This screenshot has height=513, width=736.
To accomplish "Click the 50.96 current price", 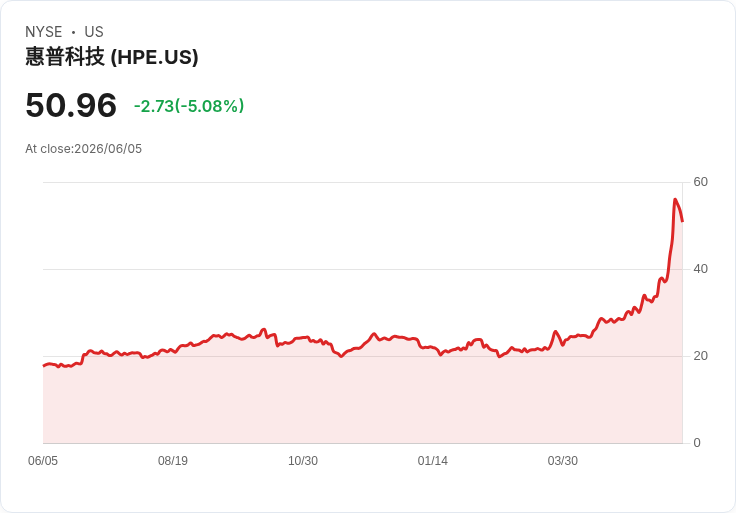I will [71, 105].
